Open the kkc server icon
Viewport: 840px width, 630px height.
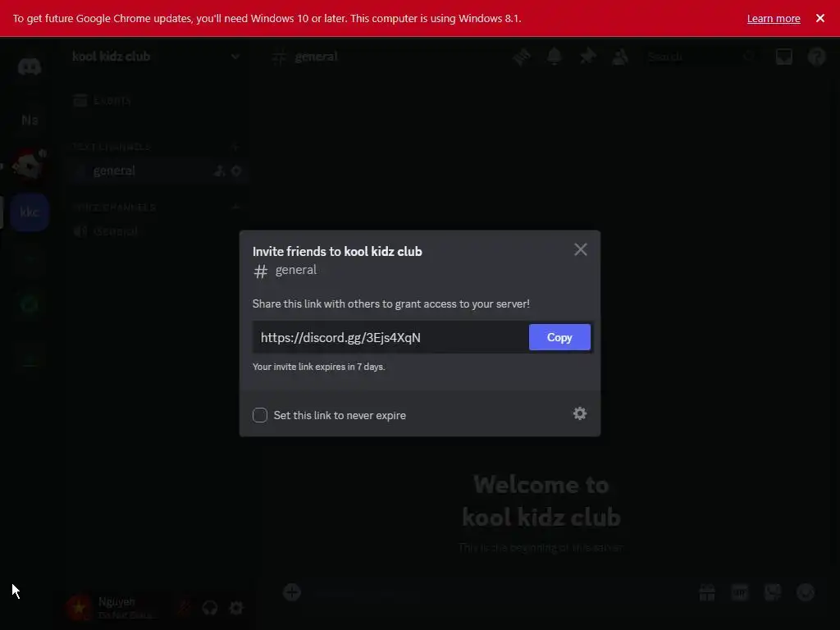pos(30,212)
